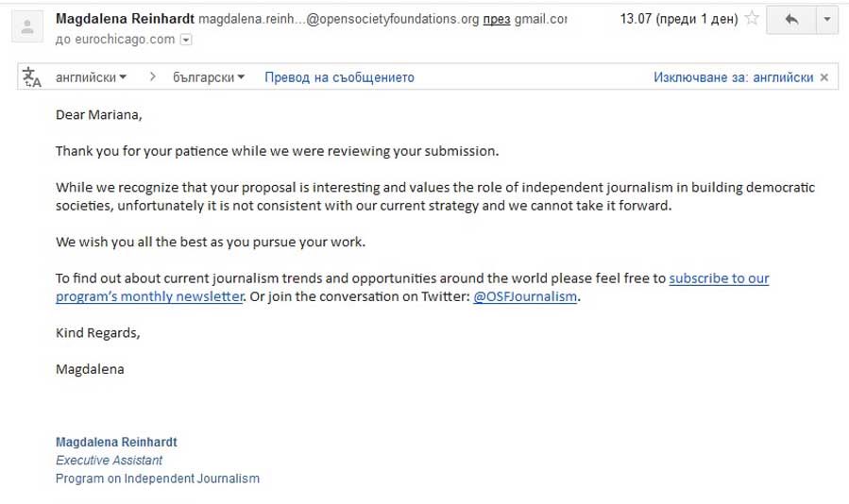Close the translation bar with the X
Image resolution: width=849 pixels, height=504 pixels.
pyautogui.click(x=824, y=77)
